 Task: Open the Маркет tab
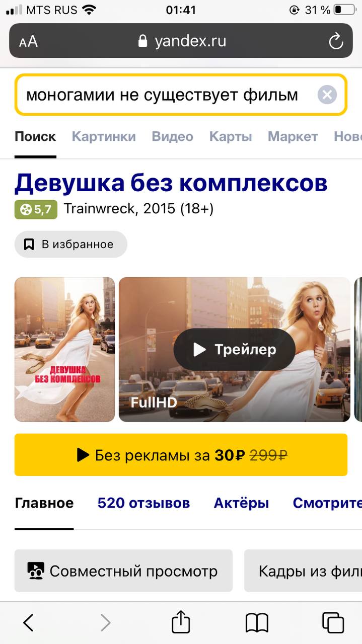pyautogui.click(x=293, y=136)
